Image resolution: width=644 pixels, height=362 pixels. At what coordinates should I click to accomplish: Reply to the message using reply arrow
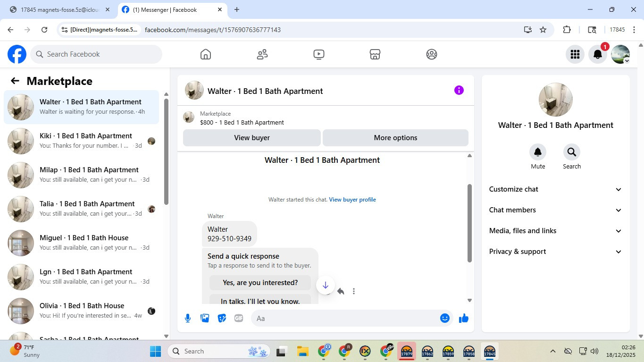(341, 291)
